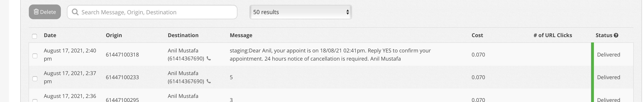Screen dimensions: 644x102
Task: Click the magnifying glass search icon
Action: [75, 12]
